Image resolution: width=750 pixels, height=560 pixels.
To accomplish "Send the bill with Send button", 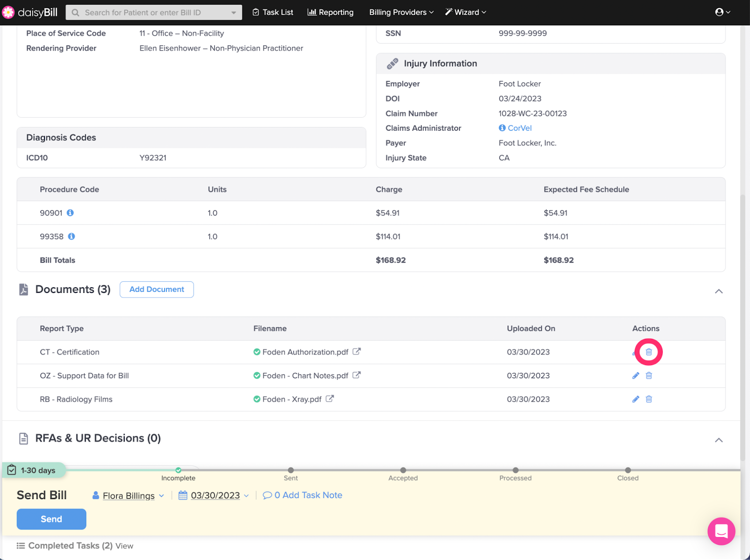I will click(52, 519).
